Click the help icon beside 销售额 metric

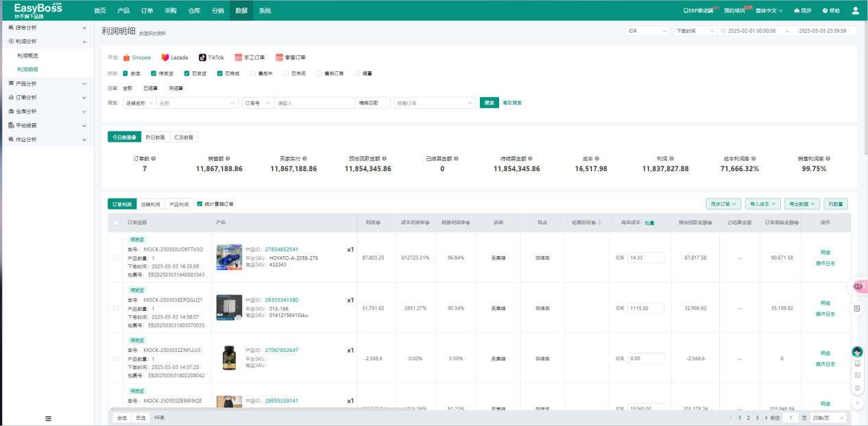coord(228,158)
